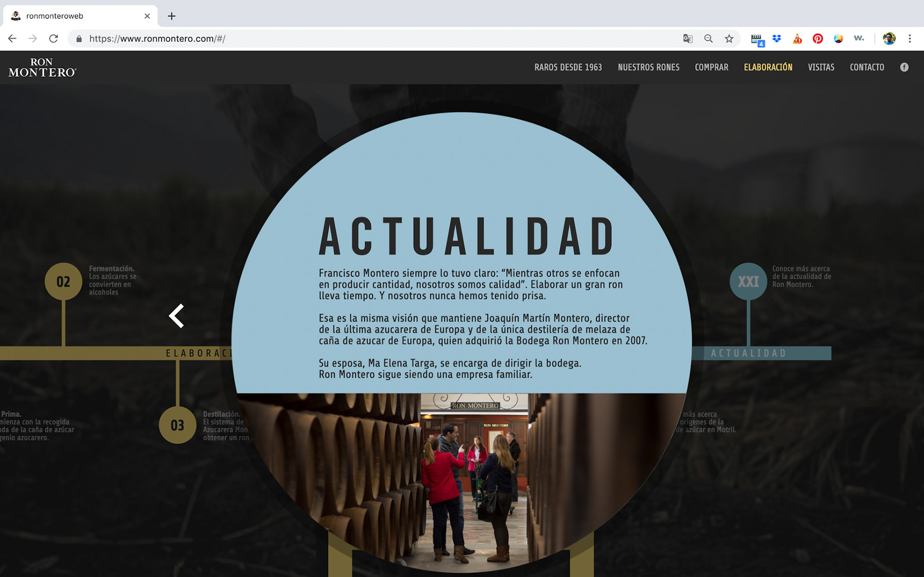Reload the current page

[53, 38]
